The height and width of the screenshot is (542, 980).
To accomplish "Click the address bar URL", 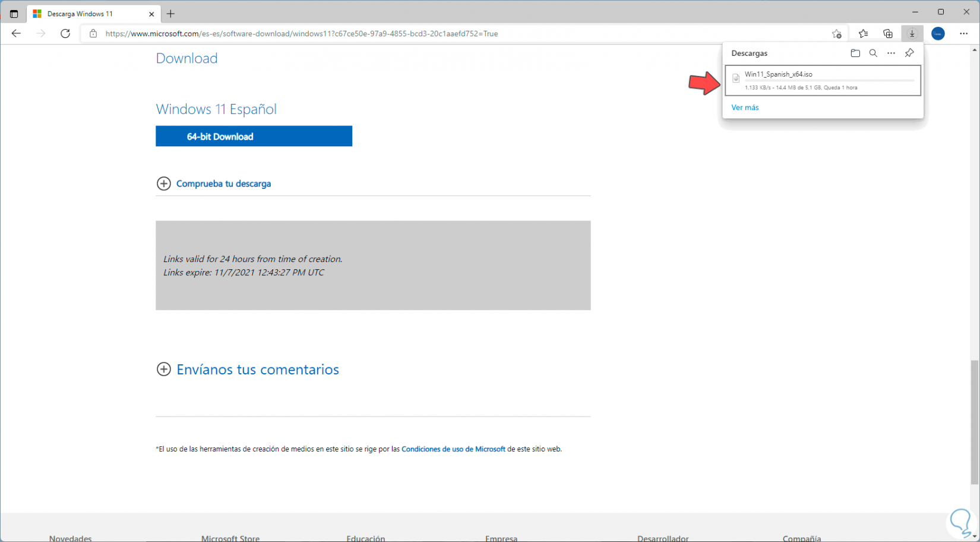I will [302, 34].
